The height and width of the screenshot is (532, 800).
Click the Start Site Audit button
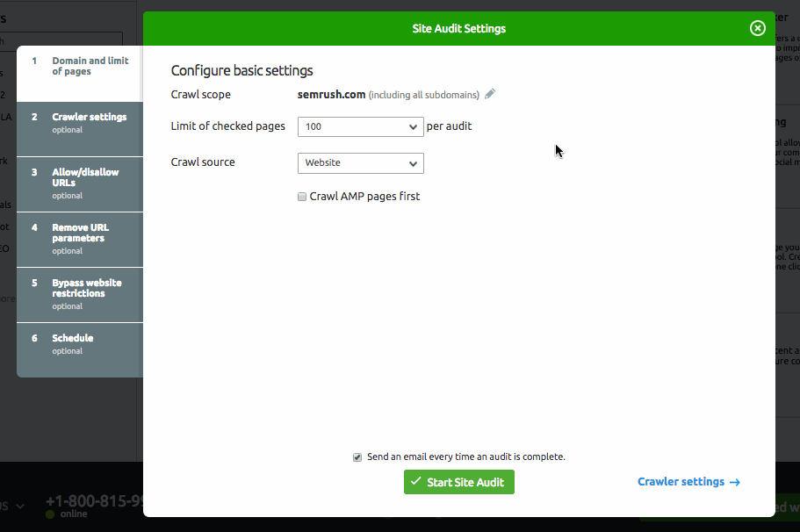458,482
